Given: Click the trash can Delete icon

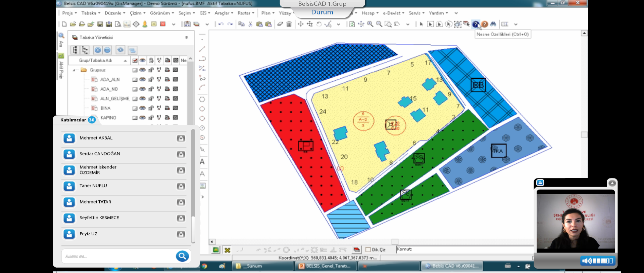Looking at the screenshot, I should point(289,24).
